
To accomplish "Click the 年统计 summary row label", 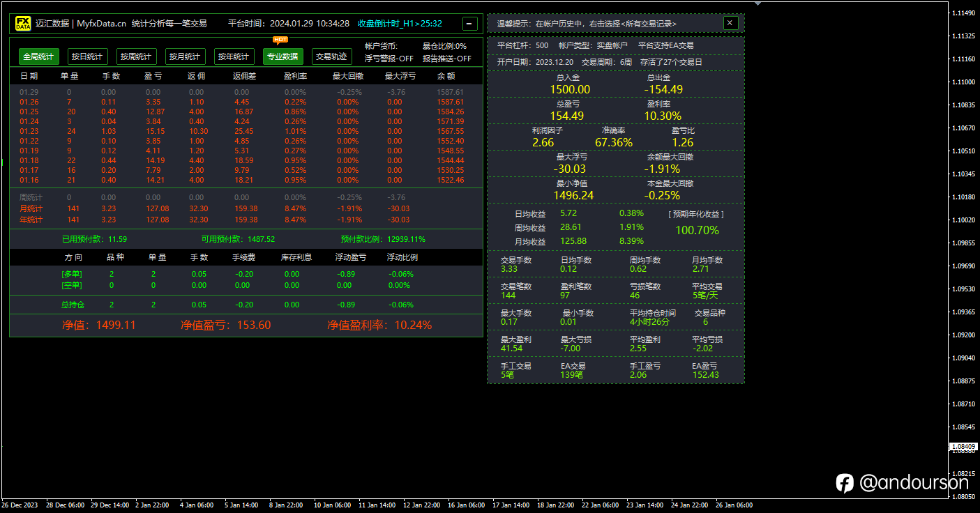I will tap(31, 220).
